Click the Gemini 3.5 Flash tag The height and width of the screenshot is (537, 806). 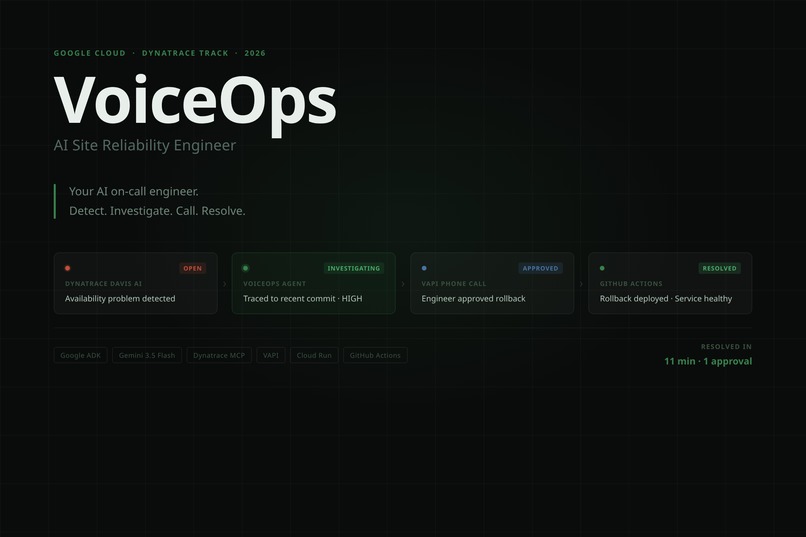[147, 355]
